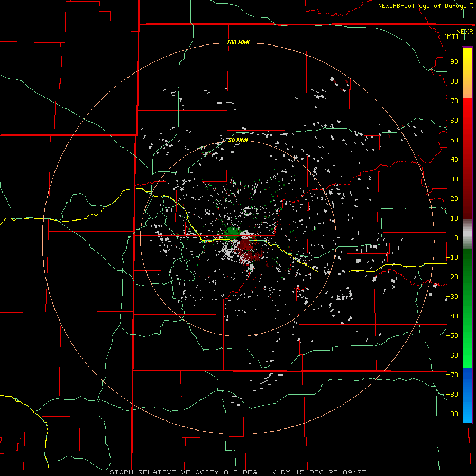Click the green inbound velocity cluster near radar center
476x476 pixels.
232,232
